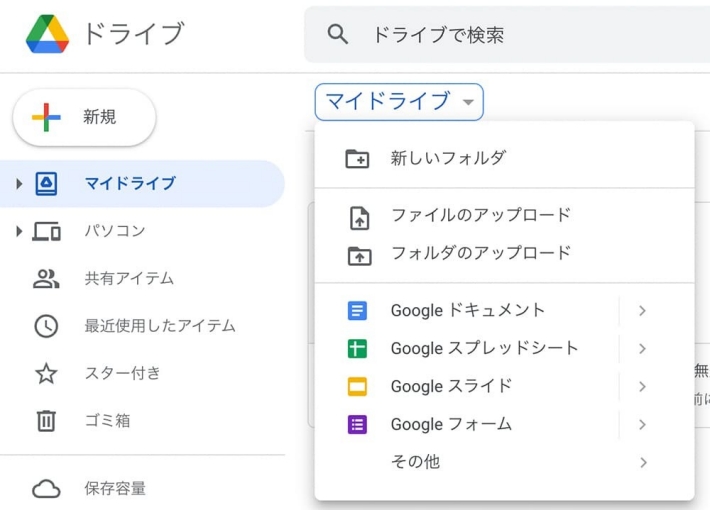The height and width of the screenshot is (510, 710).
Task: Open 共有アイテム in the sidebar
Action: click(x=142, y=279)
